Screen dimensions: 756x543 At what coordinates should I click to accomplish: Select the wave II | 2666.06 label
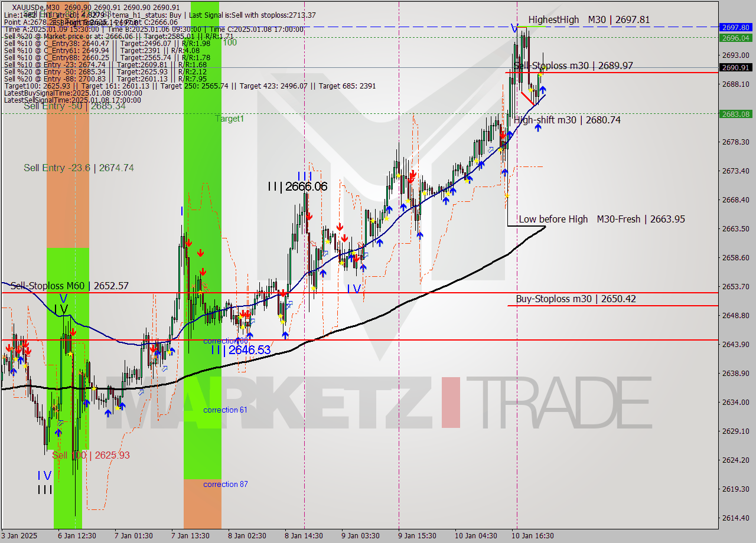pyautogui.click(x=297, y=187)
